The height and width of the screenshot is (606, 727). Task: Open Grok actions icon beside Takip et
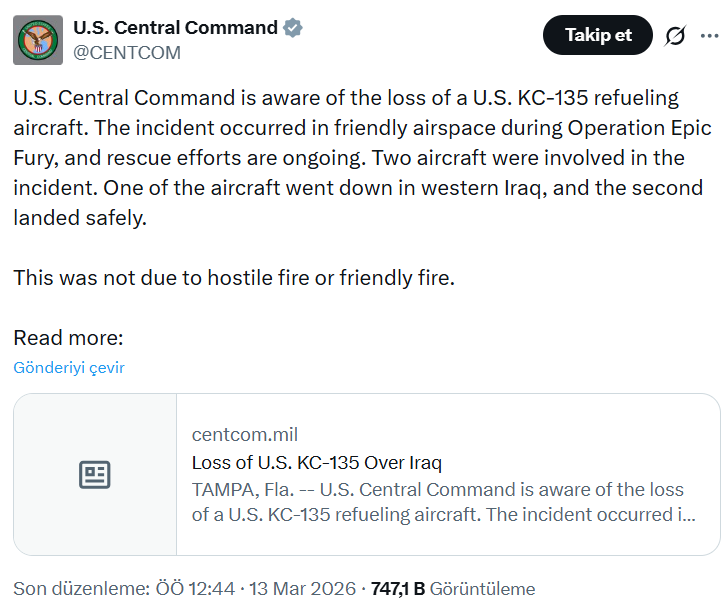tap(675, 36)
